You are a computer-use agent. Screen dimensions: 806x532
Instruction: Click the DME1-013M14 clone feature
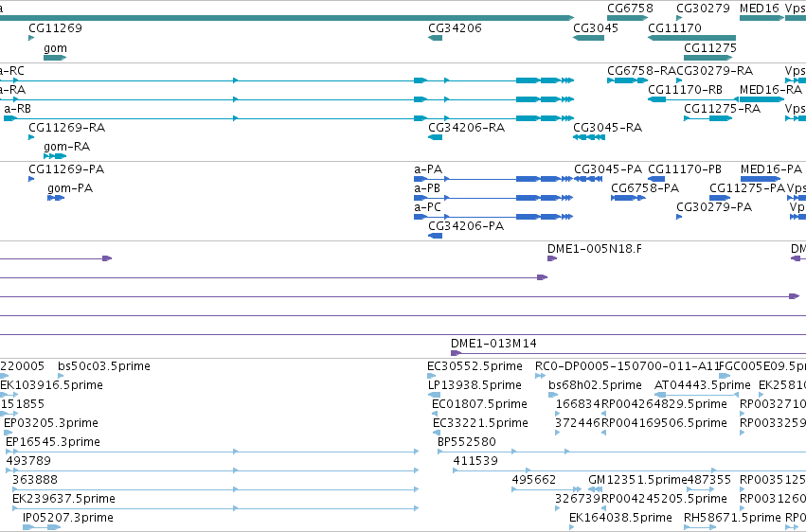(628, 353)
